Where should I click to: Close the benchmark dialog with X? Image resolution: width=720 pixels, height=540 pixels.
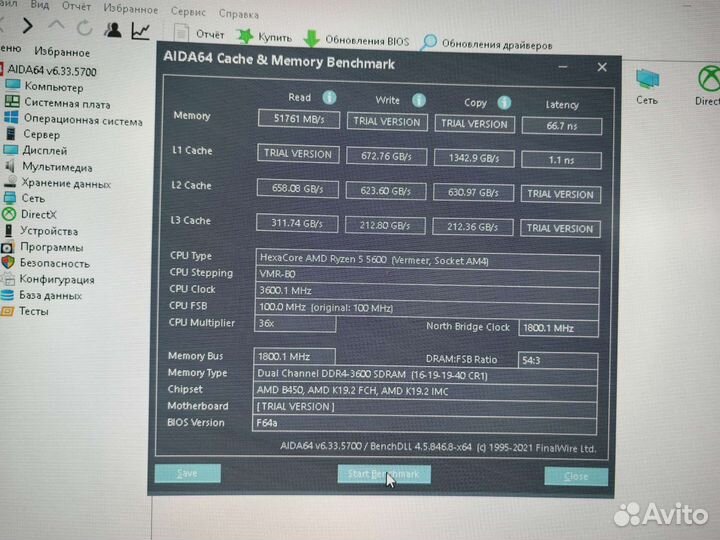coord(602,68)
